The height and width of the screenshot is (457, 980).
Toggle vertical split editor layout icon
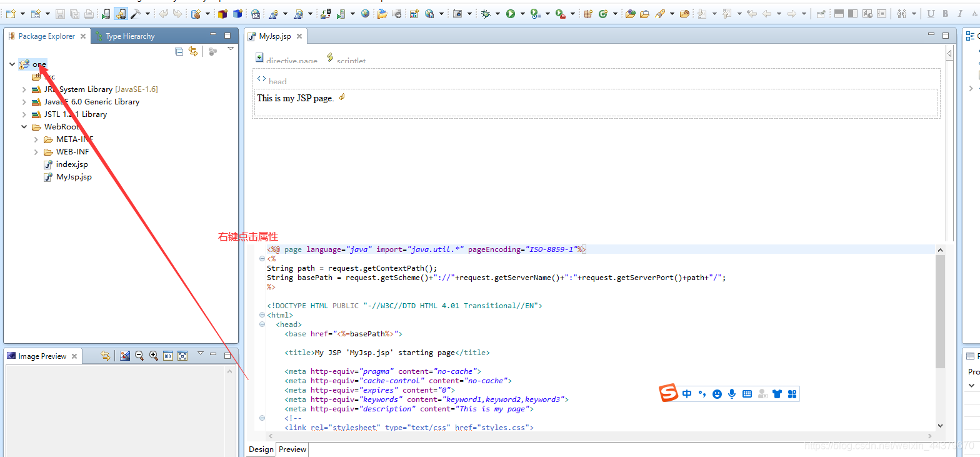(852, 14)
